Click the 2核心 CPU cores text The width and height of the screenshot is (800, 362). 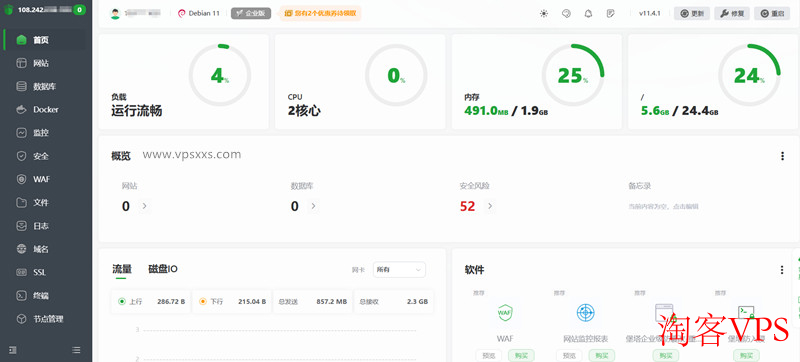(304, 111)
